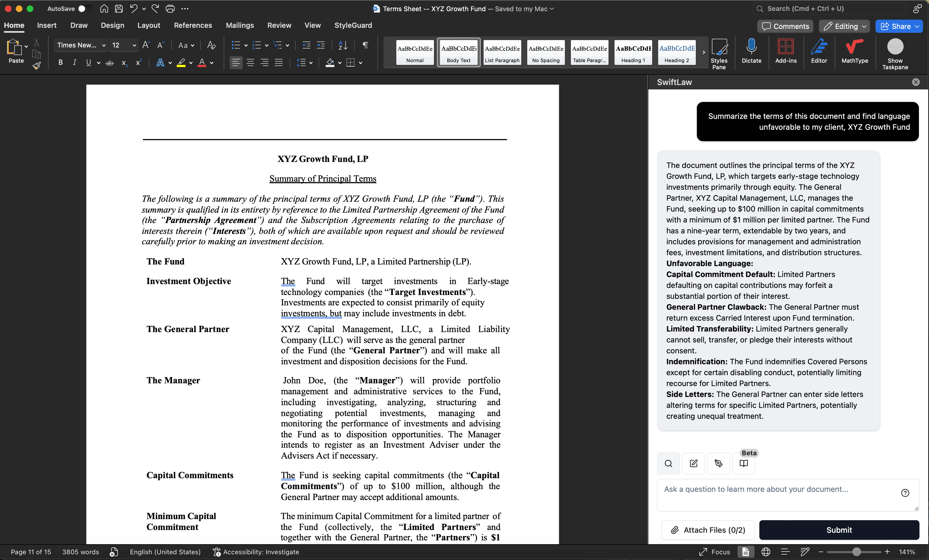Screen dimensions: 929x560
Task: Click the Home icon in title bar
Action: point(104,9)
